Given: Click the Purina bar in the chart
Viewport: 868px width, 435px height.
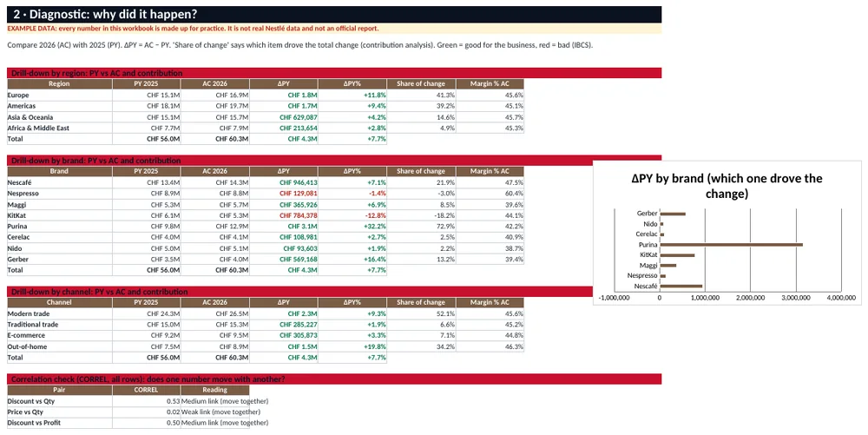Looking at the screenshot, I should click(x=731, y=244).
